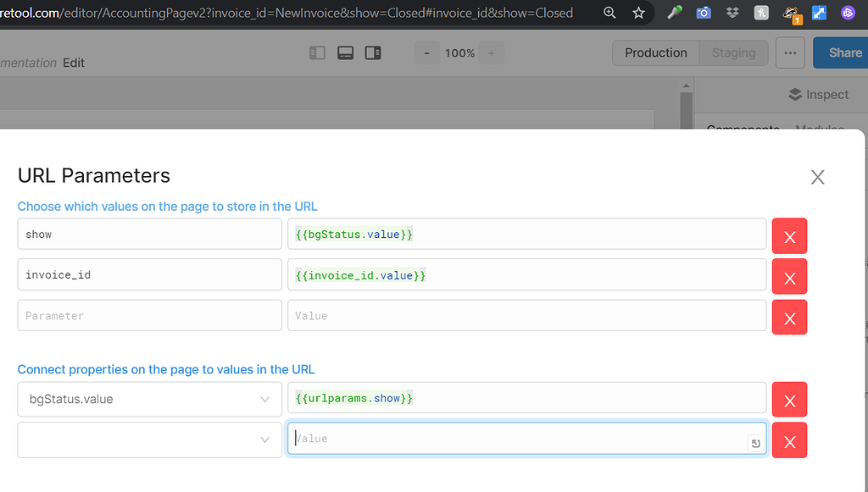Open the bgStatus.value property dropdown

[149, 398]
